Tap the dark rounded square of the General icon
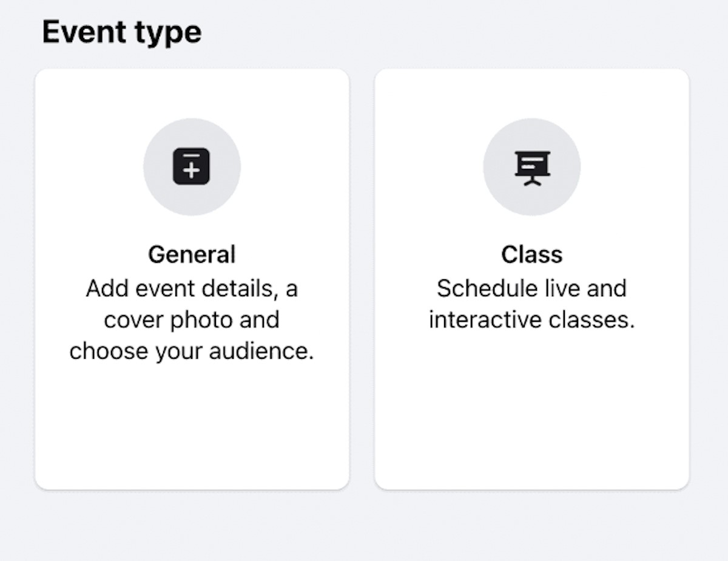Viewport: 728px width, 561px height. [192, 167]
